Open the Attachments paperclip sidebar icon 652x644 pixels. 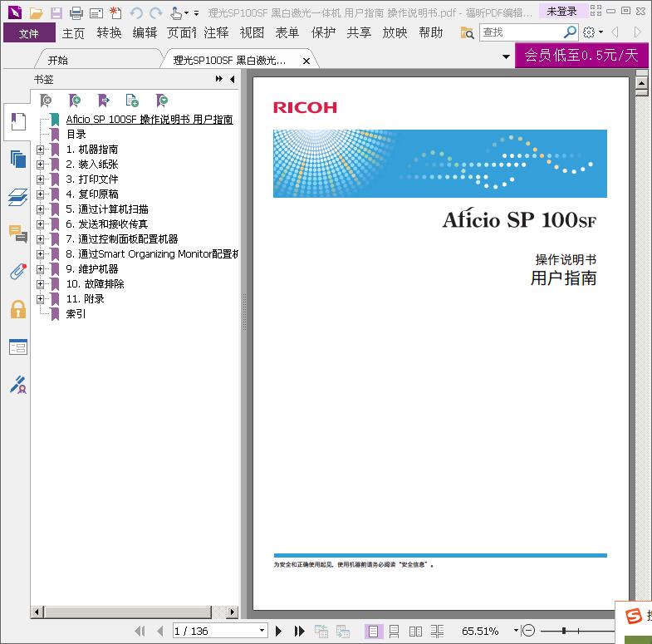(18, 271)
